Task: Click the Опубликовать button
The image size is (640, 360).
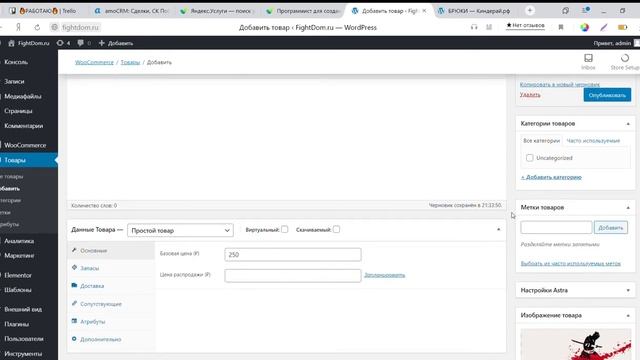Action: 607,95
